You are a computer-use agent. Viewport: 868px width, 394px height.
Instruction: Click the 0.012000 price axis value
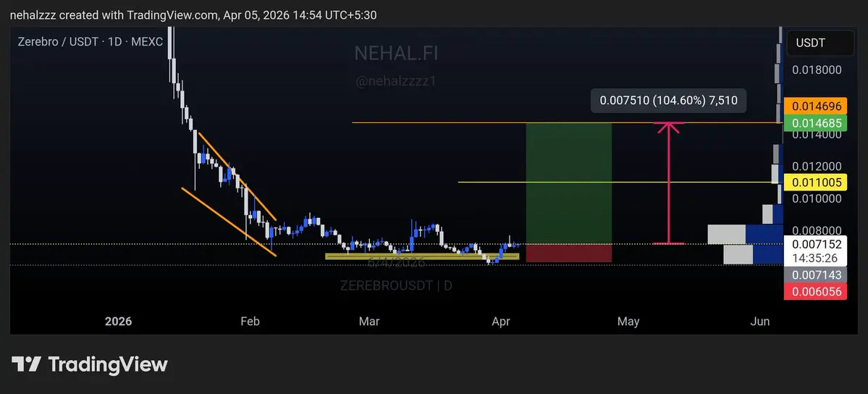[817, 167]
